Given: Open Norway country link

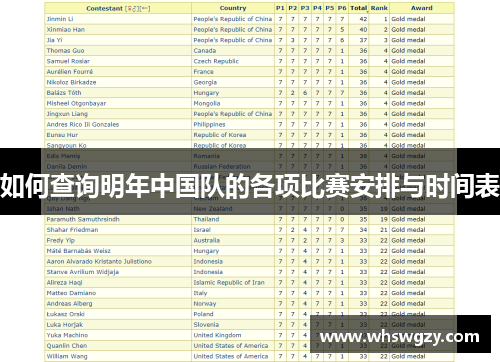Looking at the screenshot, I should tap(205, 304).
